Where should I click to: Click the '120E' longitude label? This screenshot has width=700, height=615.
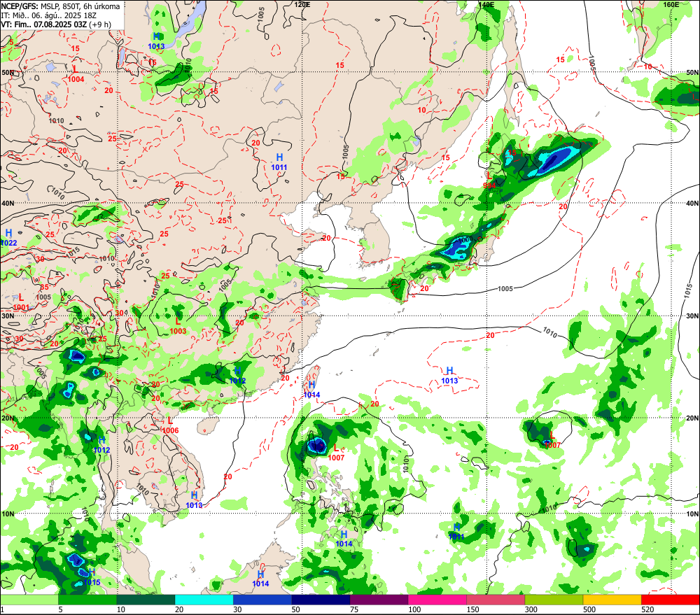tap(302, 4)
